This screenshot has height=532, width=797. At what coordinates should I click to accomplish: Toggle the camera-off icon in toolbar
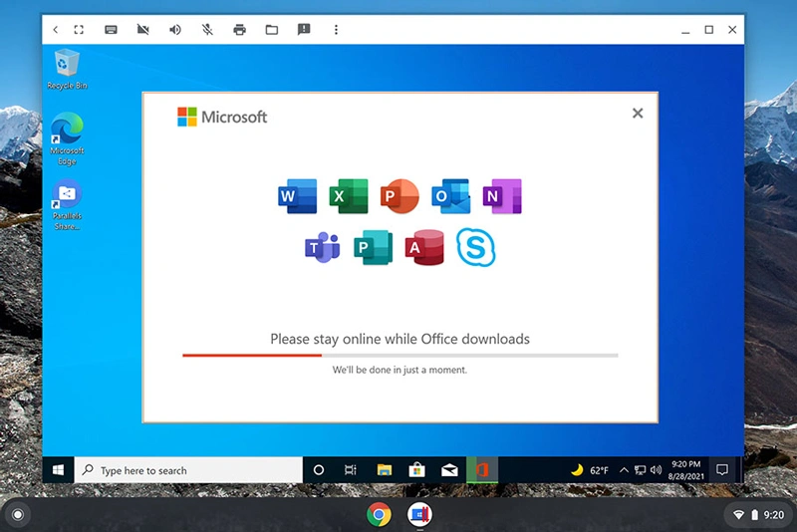pyautogui.click(x=143, y=30)
